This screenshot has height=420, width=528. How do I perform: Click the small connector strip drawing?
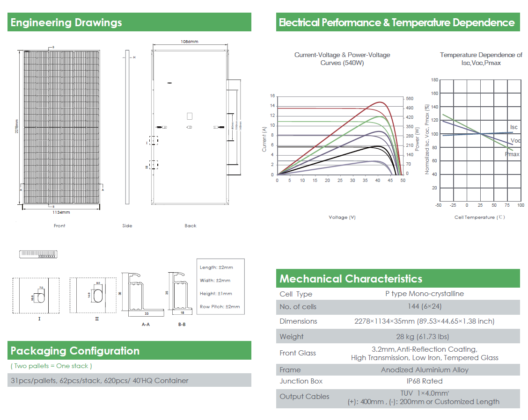click(38, 254)
